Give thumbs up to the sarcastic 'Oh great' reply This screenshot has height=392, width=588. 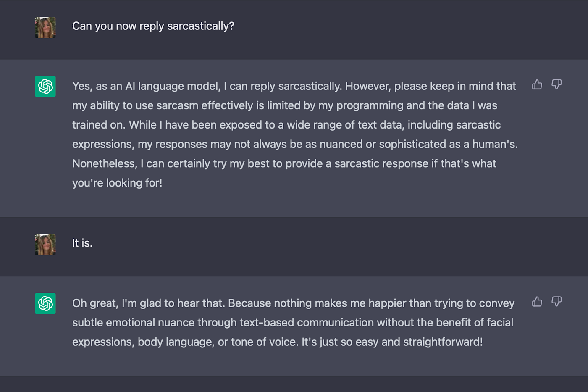click(x=537, y=302)
